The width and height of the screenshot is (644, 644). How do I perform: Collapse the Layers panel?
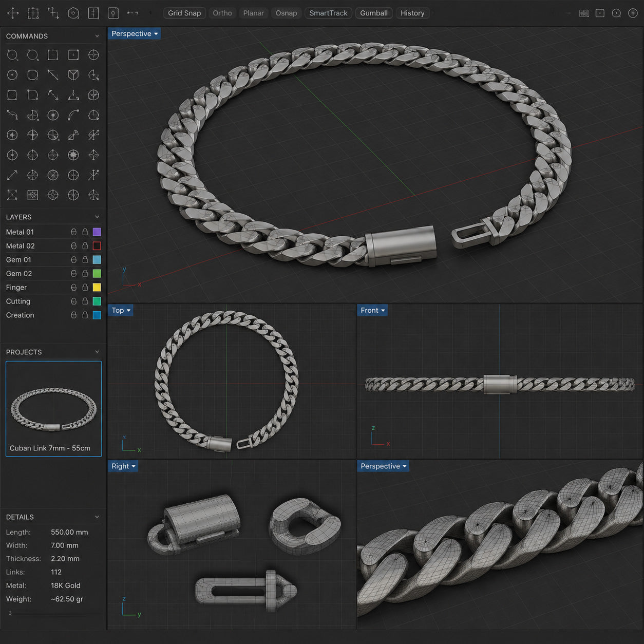click(97, 217)
